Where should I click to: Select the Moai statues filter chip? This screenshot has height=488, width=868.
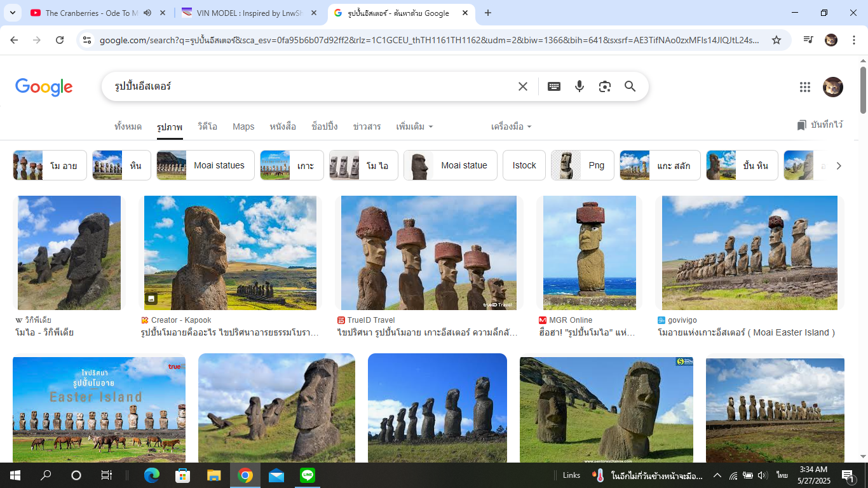coord(205,165)
